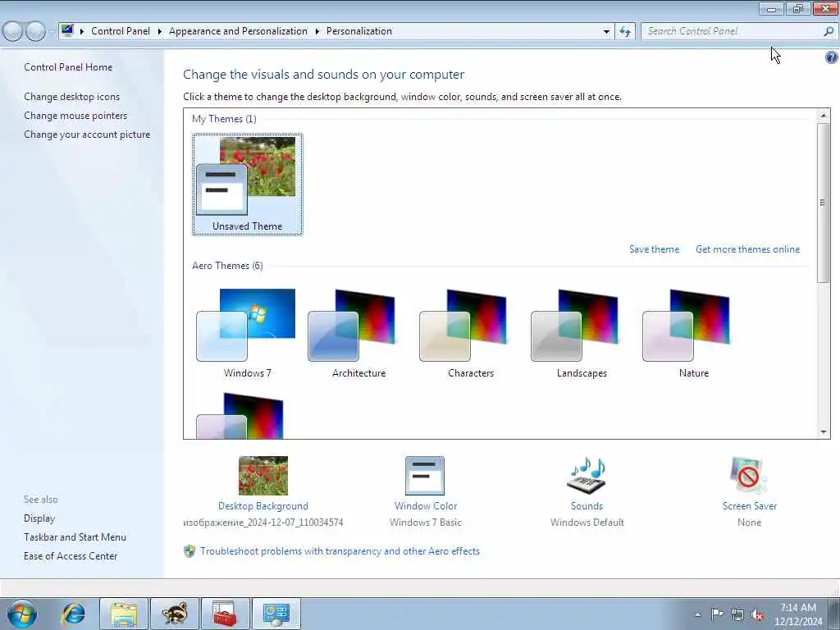Open Change desktop icons link
The image size is (840, 630).
click(x=72, y=97)
